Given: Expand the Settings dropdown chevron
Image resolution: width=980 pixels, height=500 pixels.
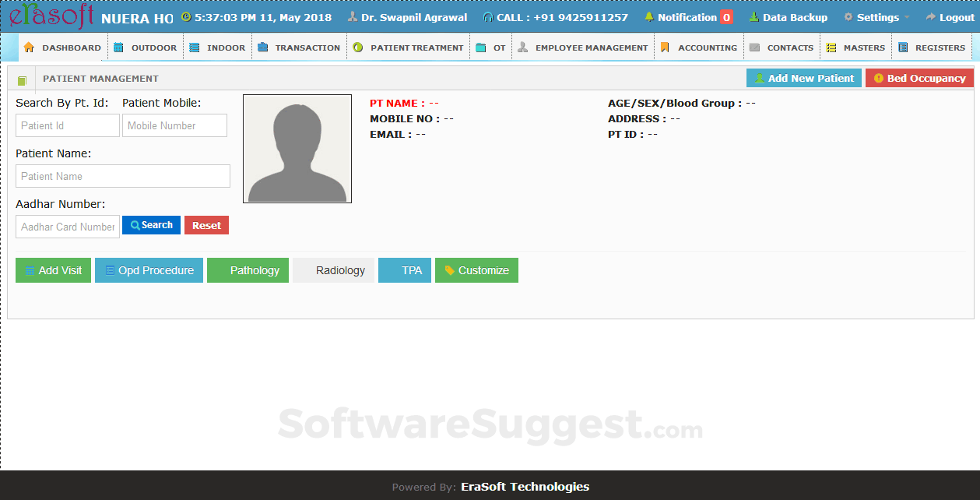Looking at the screenshot, I should [x=907, y=17].
